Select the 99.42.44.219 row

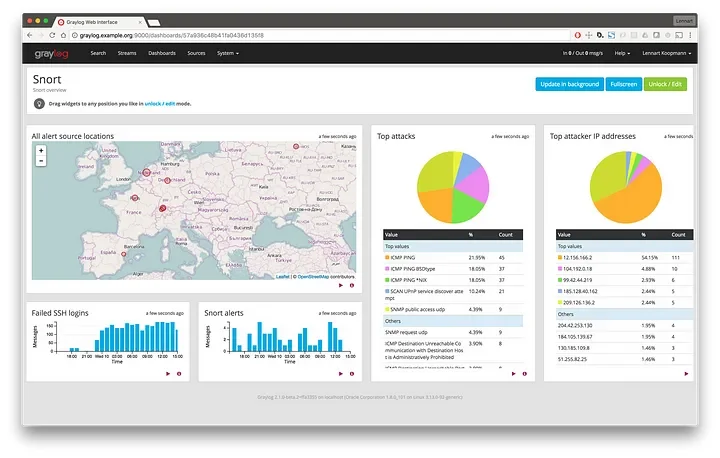[624, 280]
